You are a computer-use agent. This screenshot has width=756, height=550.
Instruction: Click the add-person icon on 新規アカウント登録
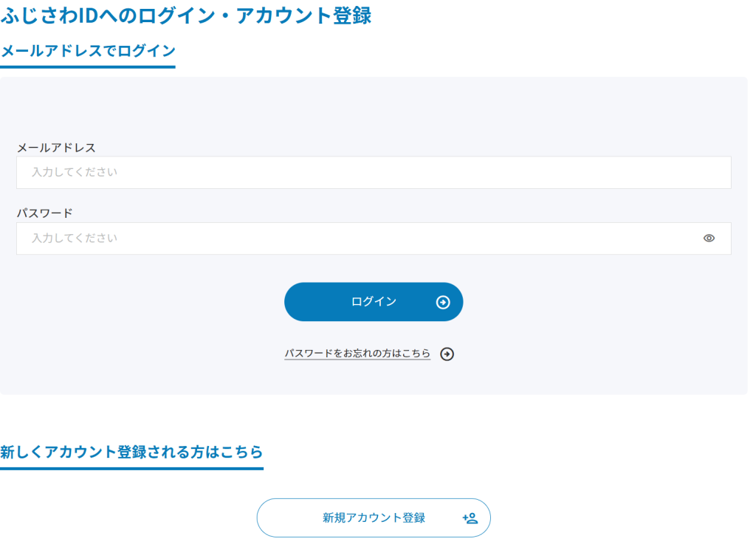tap(470, 518)
